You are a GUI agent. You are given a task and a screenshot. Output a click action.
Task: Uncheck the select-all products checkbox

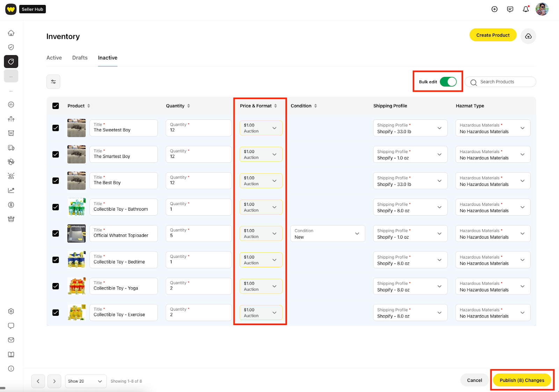pos(56,106)
